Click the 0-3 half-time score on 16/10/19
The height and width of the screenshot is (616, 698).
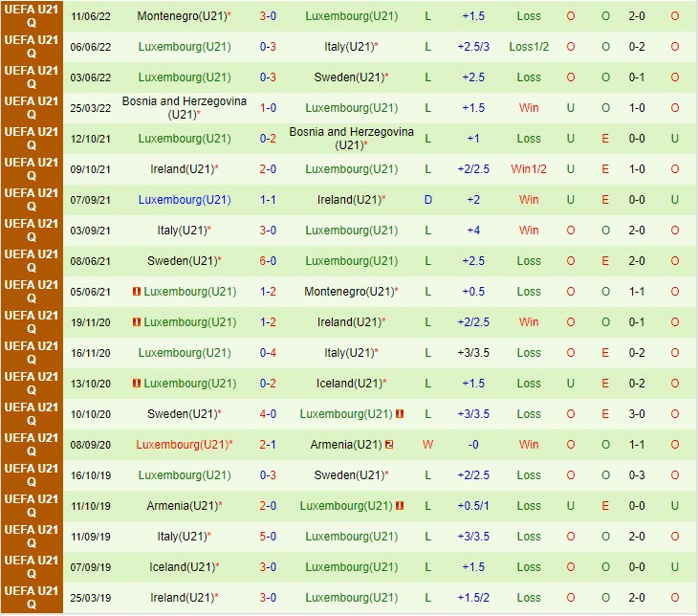tap(637, 475)
